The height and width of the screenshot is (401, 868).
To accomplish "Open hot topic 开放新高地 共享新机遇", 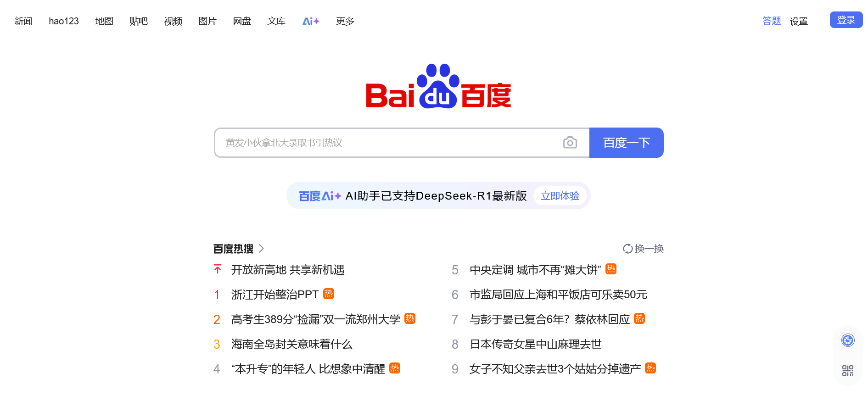I will 288,270.
